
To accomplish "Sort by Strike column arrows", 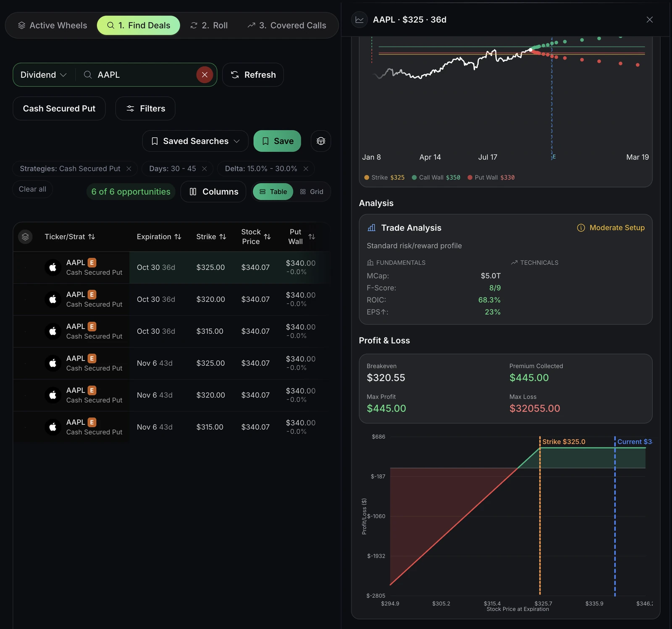I will (223, 237).
